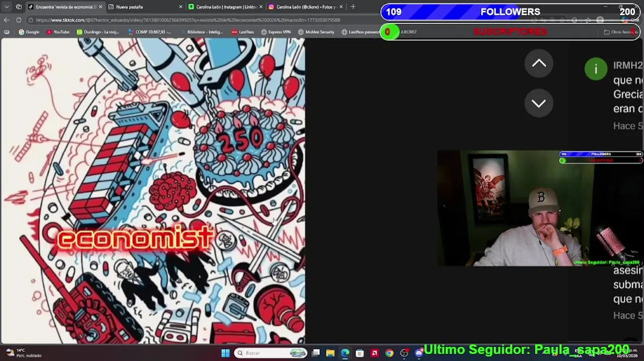Open the weather widget showing 14°C
644x361 pixels.
24,353
